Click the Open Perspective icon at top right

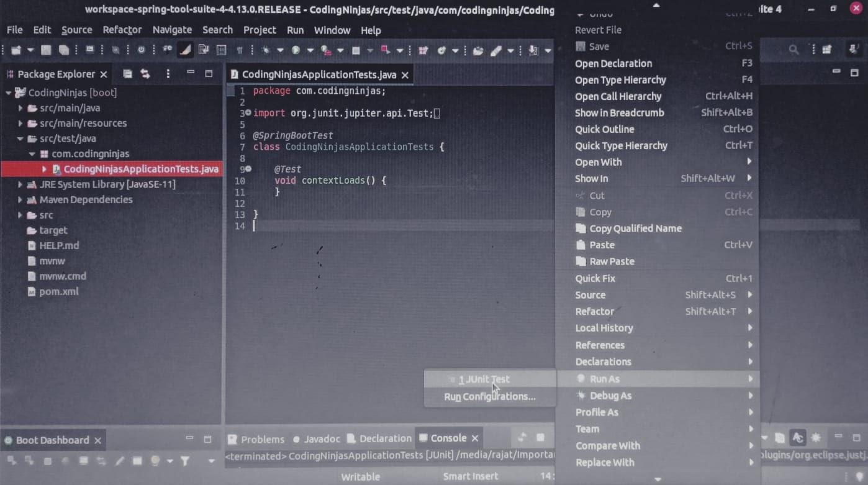pos(827,50)
